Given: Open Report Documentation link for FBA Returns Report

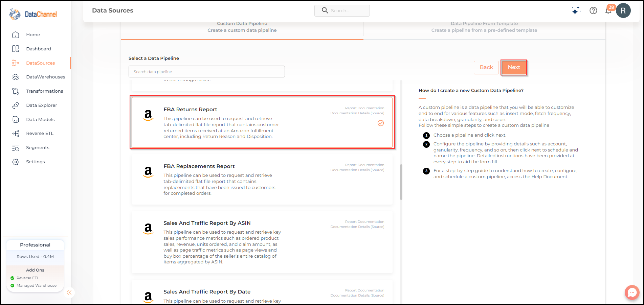Looking at the screenshot, I should (x=364, y=108).
